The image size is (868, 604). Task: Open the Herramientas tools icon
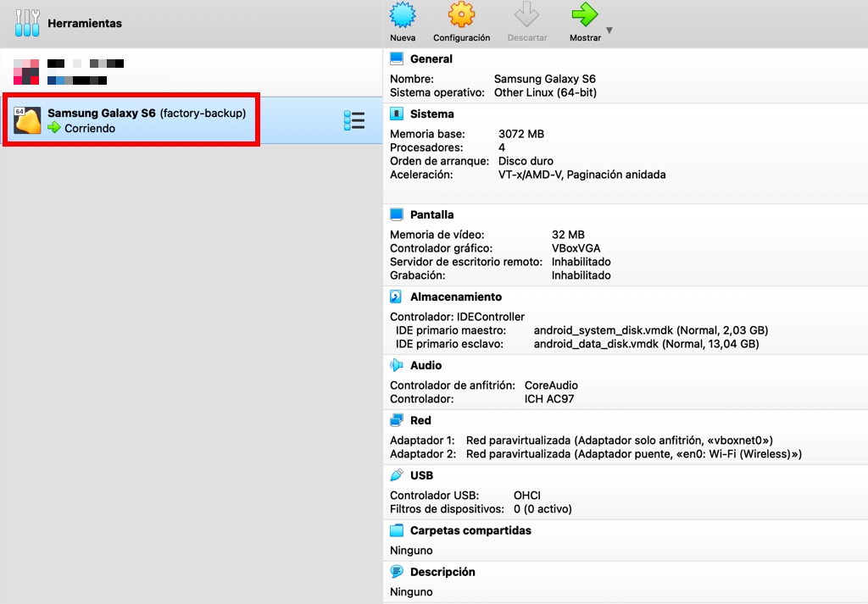pyautogui.click(x=27, y=23)
